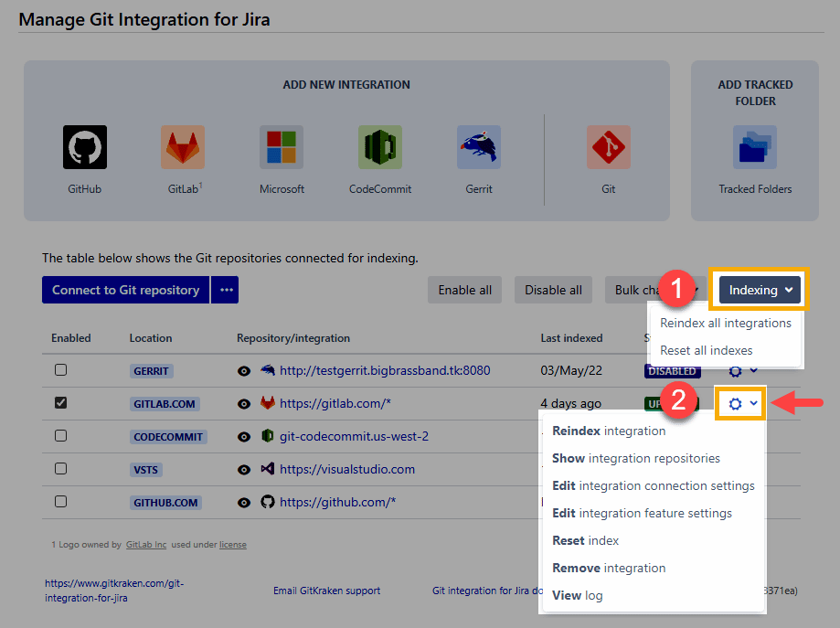Choose Remove integration from the menu
The image size is (840, 628).
pos(609,568)
